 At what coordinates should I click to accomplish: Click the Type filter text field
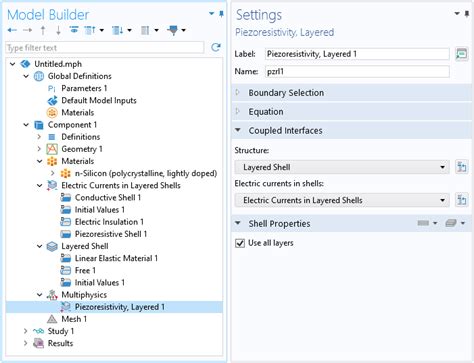tap(105, 48)
